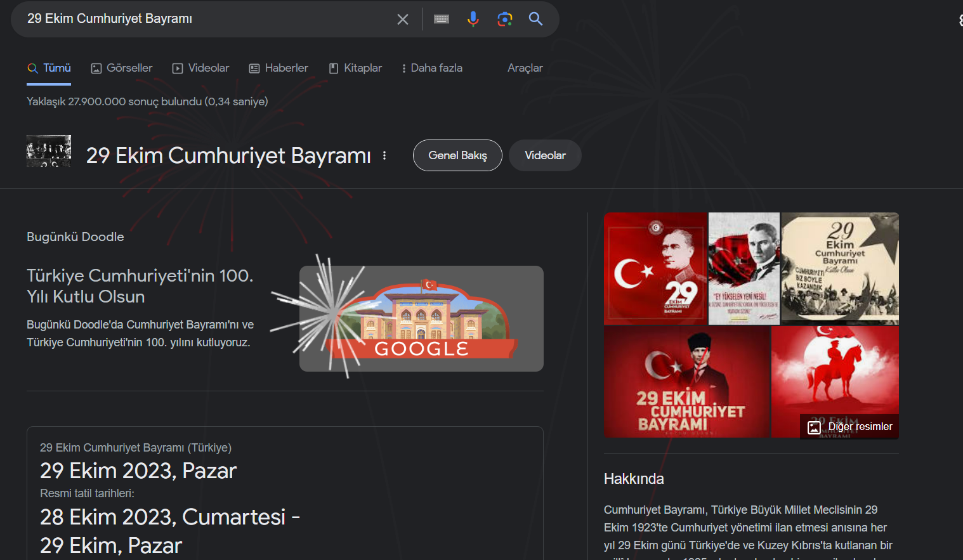Click the Hakkında description paragraph

coord(749,533)
